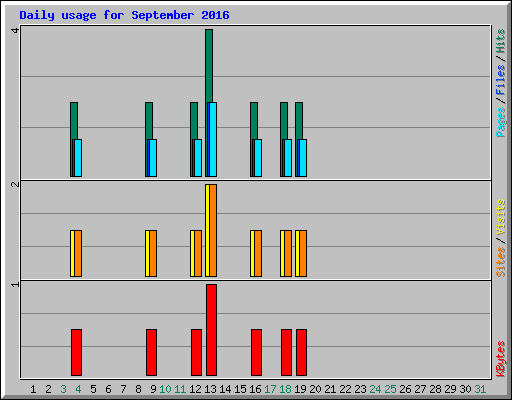Select the red KBytes bar for day 4
The height and width of the screenshot is (400, 512).
[x=76, y=352]
